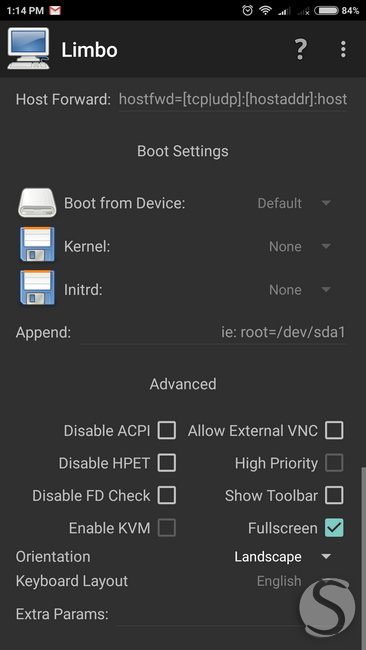This screenshot has height=650, width=366.
Task: Tap the Kernel floppy disk icon
Action: point(37,244)
